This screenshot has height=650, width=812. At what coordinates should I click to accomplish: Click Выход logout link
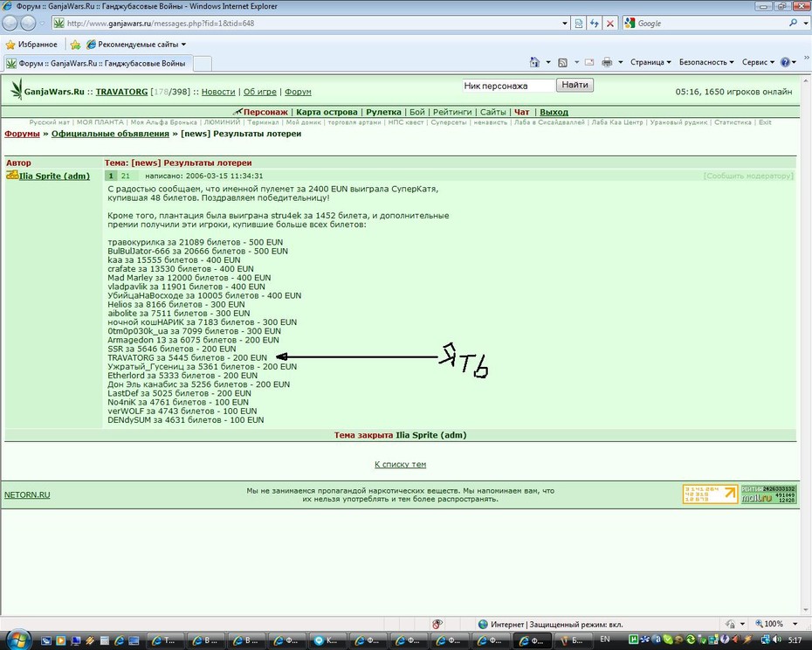click(x=554, y=112)
